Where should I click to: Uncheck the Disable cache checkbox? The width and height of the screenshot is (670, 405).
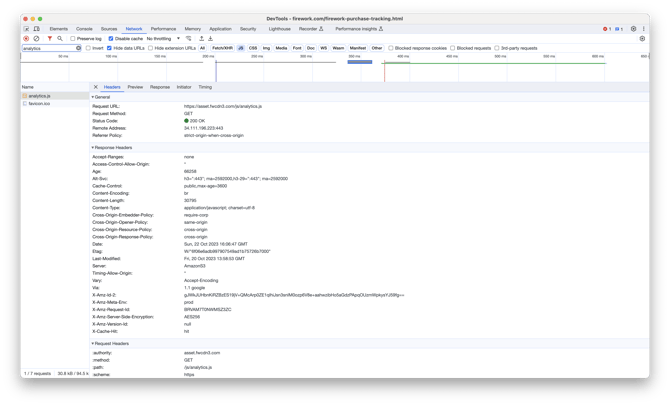tap(111, 38)
